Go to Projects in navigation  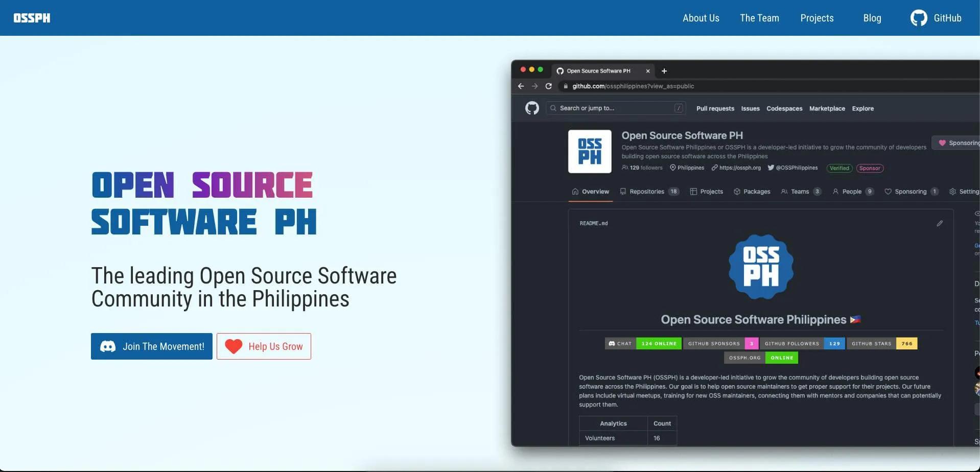(x=816, y=18)
